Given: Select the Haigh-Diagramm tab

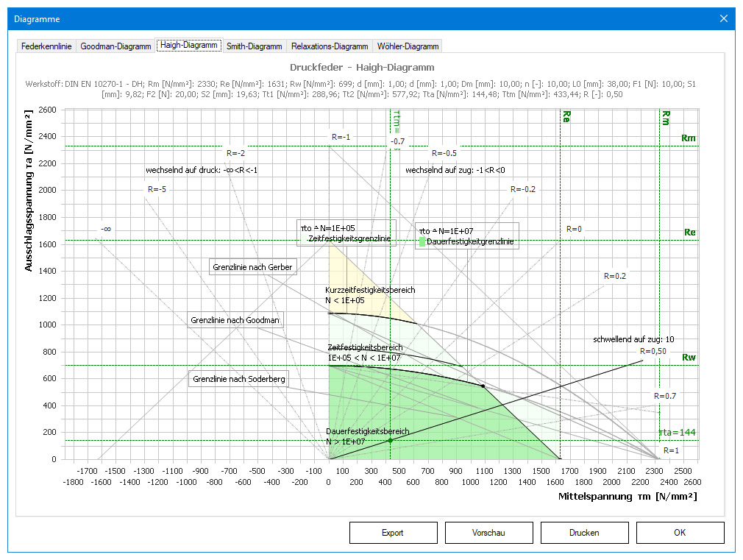Looking at the screenshot, I should 189,46.
